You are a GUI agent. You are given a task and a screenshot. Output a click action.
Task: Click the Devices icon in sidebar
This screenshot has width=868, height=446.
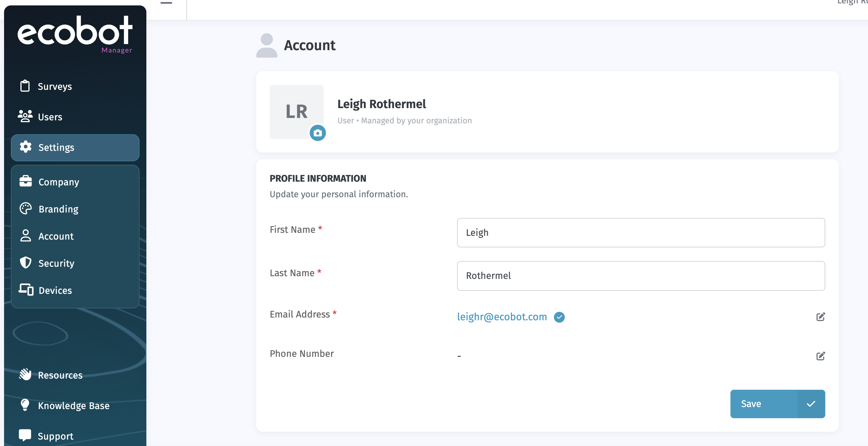(26, 290)
